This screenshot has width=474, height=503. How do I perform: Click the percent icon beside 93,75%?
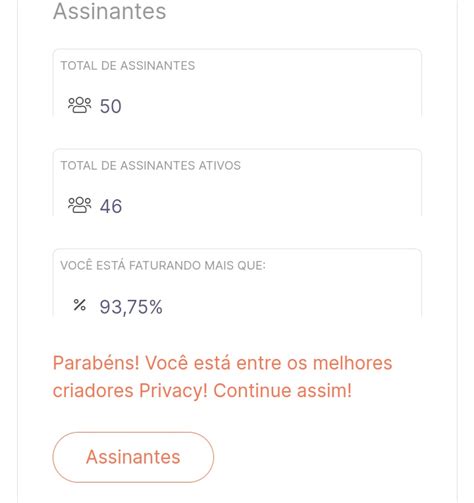pos(80,305)
